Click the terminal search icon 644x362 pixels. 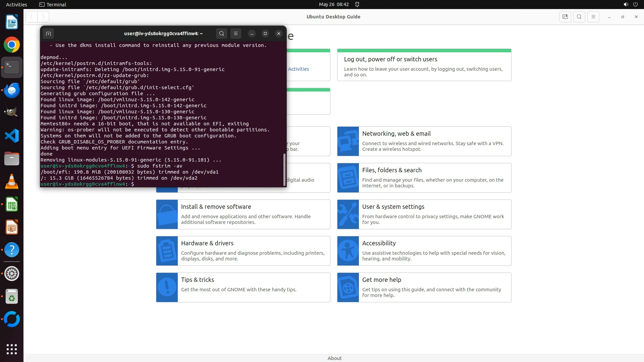(x=221, y=34)
